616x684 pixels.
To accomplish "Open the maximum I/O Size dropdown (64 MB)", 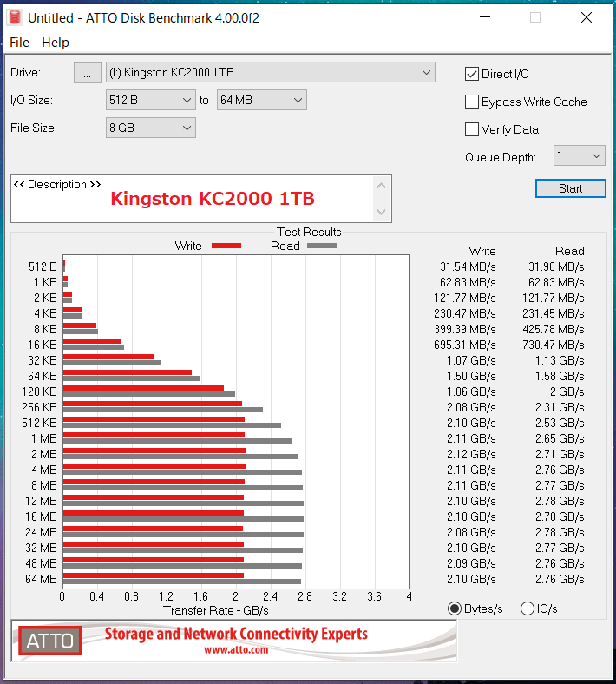I will point(261,101).
